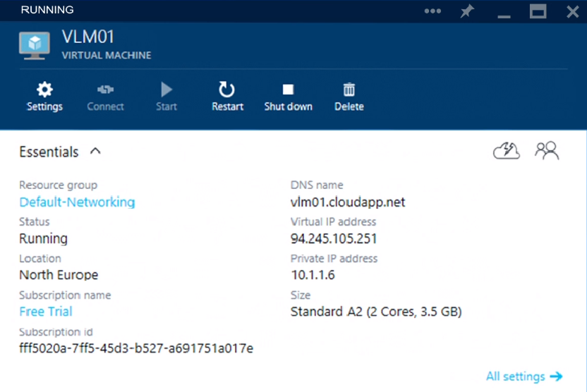This screenshot has height=392, width=587.
Task: Click the North Europe location value
Action: tap(59, 275)
